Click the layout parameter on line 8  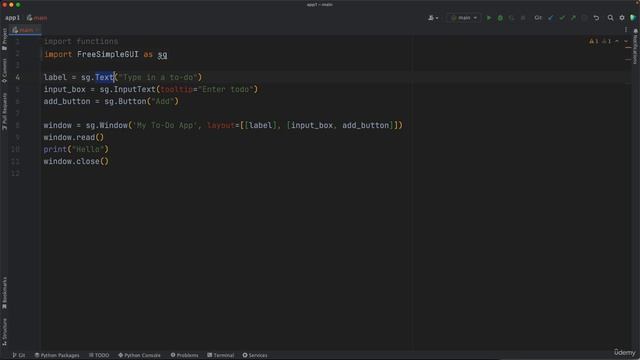(221, 125)
